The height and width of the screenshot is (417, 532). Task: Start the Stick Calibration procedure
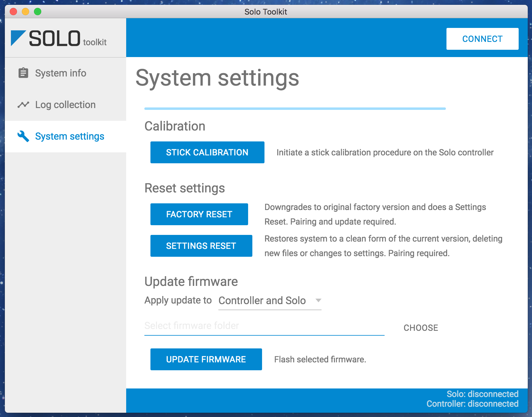coord(207,152)
